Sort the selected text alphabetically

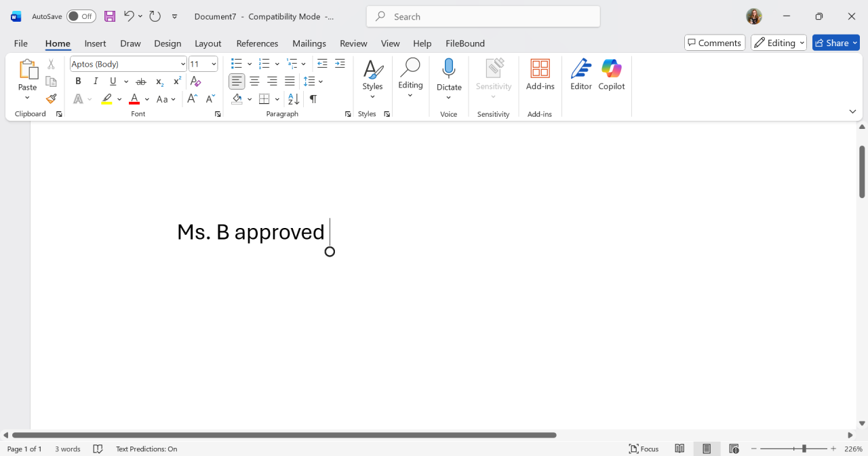294,99
